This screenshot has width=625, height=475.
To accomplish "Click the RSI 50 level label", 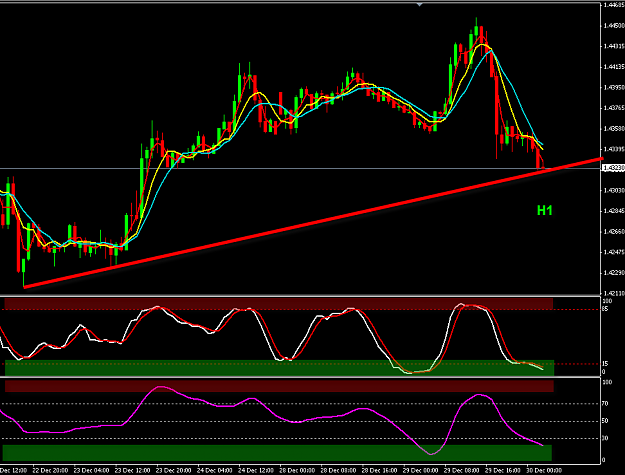I will coord(605,421).
